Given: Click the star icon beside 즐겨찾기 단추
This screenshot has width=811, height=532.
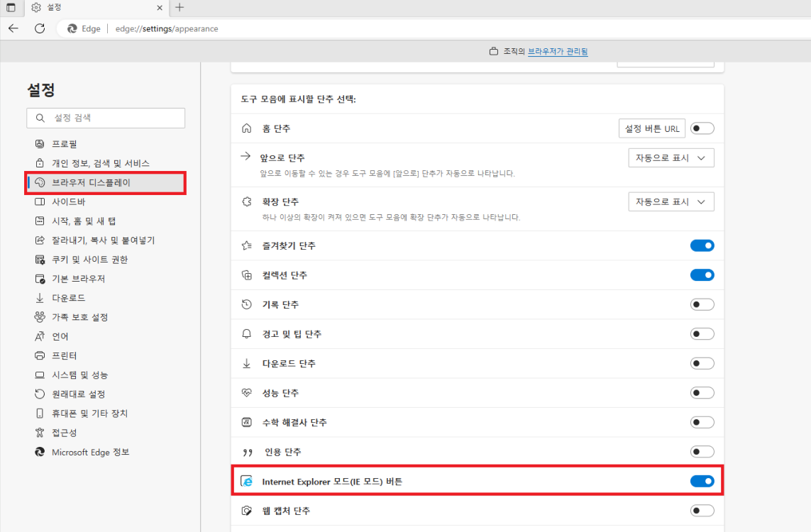Looking at the screenshot, I should [x=247, y=245].
